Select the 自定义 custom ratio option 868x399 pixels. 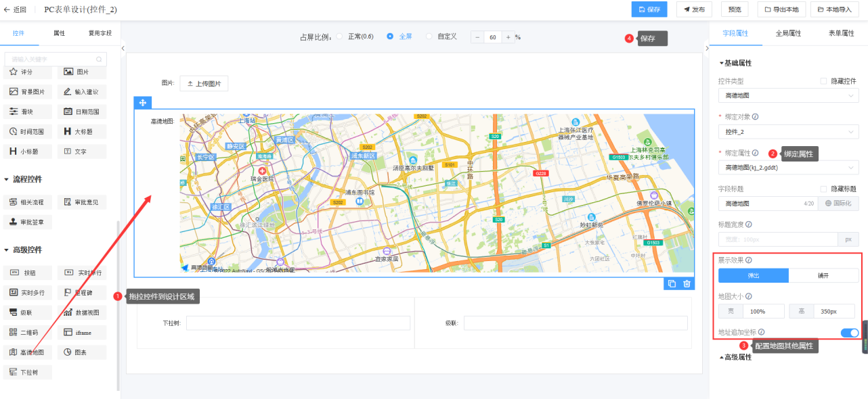(x=429, y=37)
